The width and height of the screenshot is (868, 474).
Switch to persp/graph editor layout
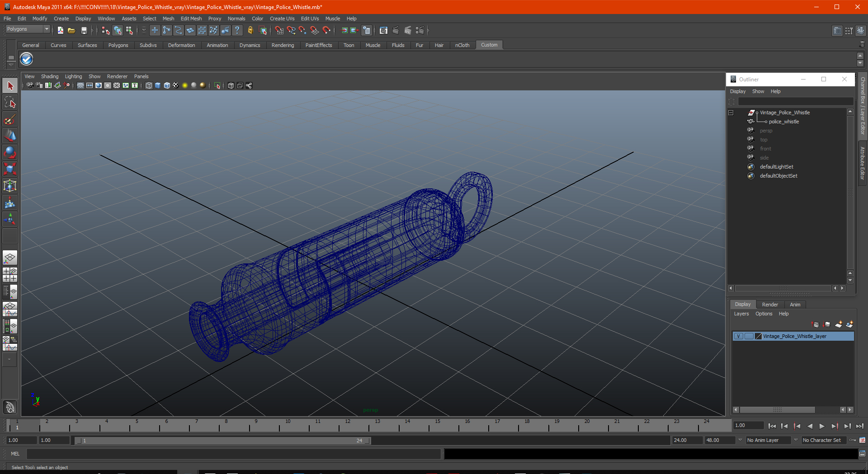click(10, 309)
